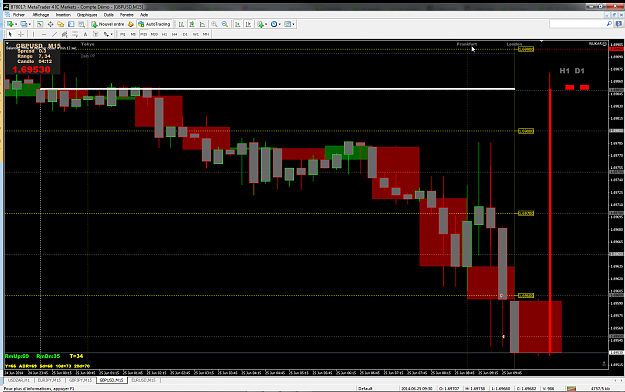625x392 pixels.
Task: Open the Terminal panel icon
Action: (x=71, y=24)
